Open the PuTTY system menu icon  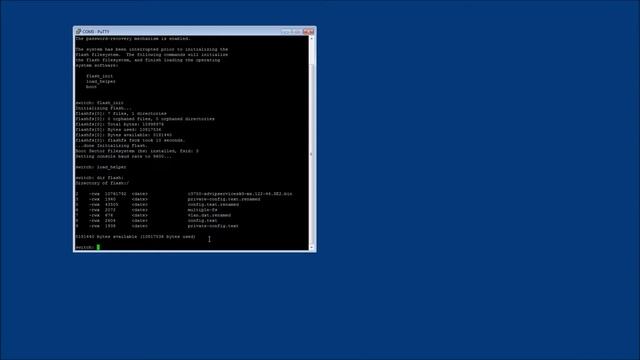tap(78, 31)
